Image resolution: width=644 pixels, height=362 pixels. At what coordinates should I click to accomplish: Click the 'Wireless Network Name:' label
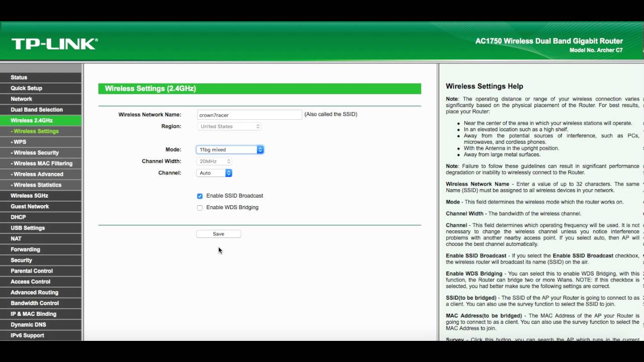(x=150, y=115)
